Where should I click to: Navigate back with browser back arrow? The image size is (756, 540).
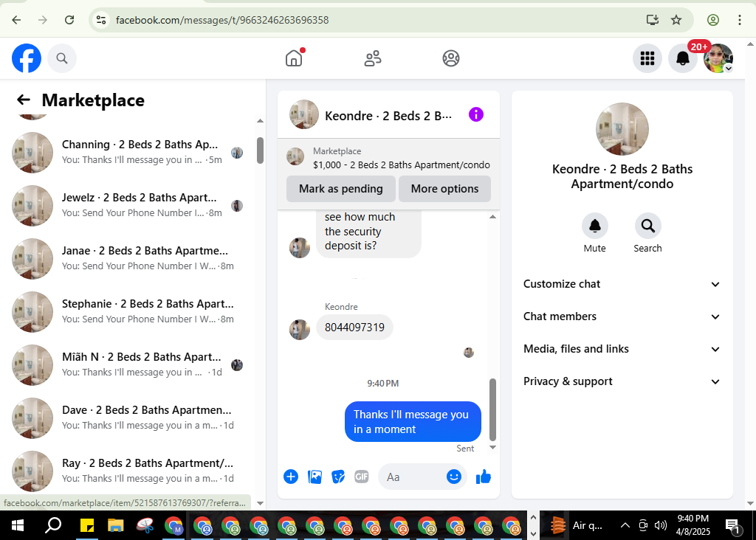coord(16,20)
